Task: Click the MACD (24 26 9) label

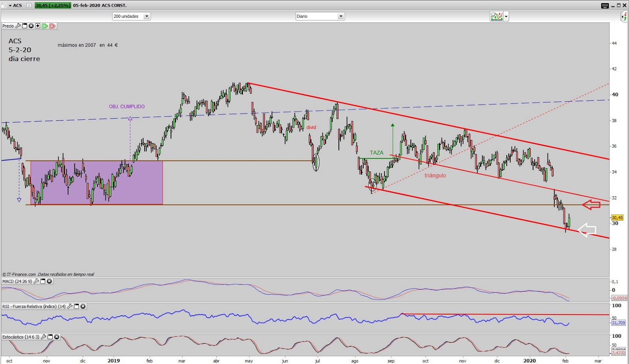Action: click(17, 281)
